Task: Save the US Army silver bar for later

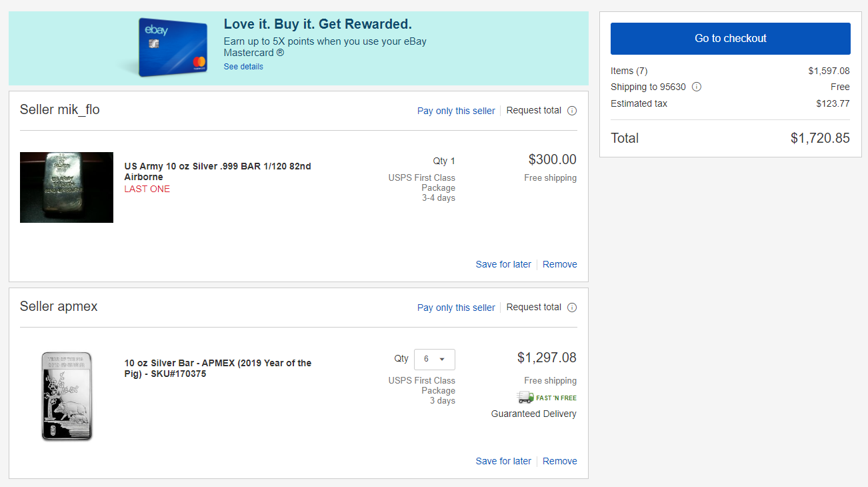Action: click(503, 264)
